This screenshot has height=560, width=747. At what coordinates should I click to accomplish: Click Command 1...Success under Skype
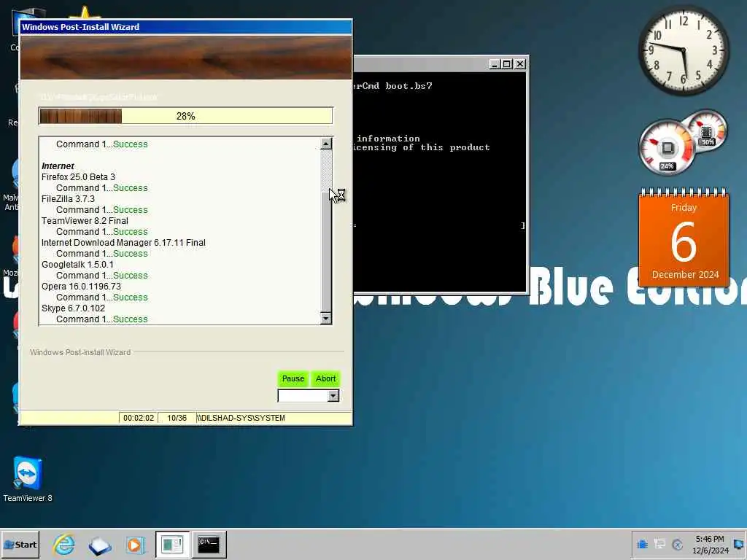coord(101,319)
